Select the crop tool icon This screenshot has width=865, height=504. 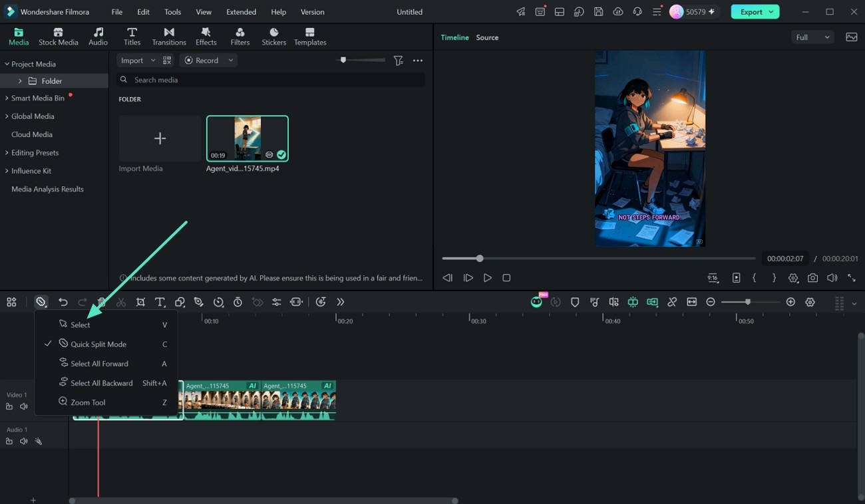tap(140, 302)
